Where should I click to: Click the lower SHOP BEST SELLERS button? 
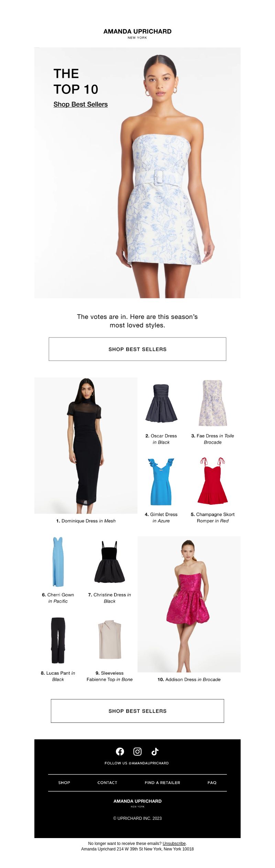click(137, 711)
